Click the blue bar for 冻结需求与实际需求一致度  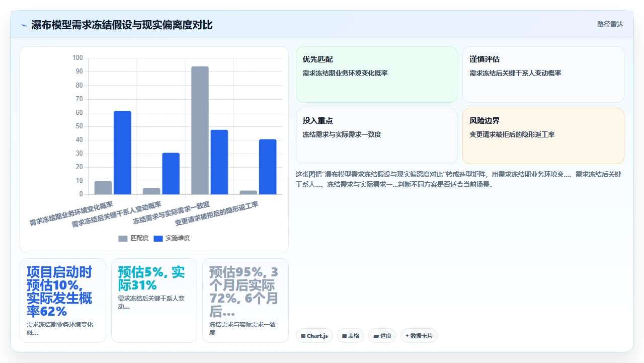(219, 162)
